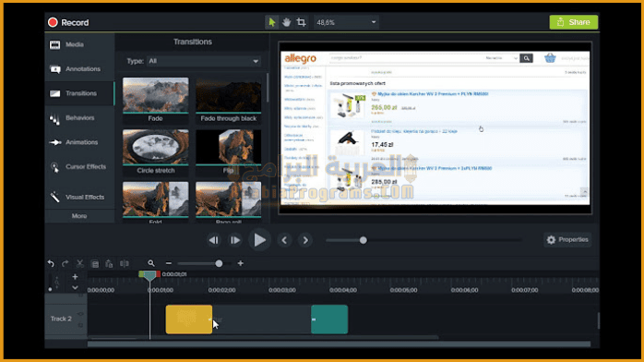
Task: Zoom in timeline with plus button
Action: pyautogui.click(x=240, y=263)
